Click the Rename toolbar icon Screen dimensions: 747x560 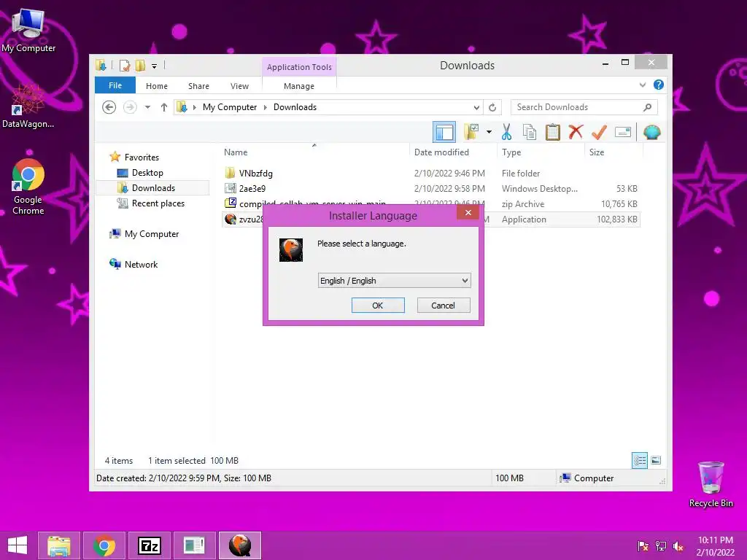[x=623, y=132]
